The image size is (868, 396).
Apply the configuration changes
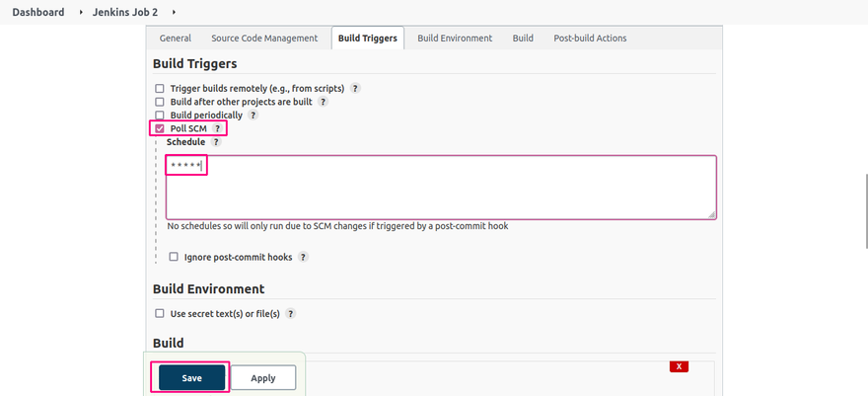coord(263,378)
